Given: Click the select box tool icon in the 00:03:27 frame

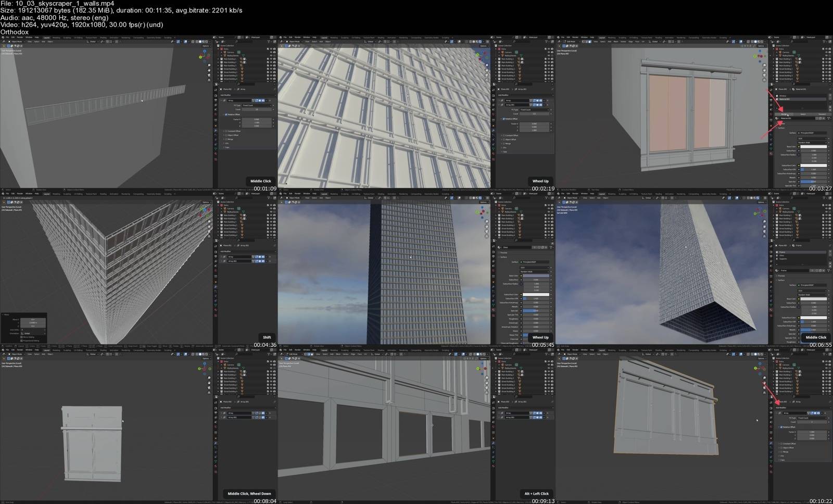Looking at the screenshot, I should tap(558, 46).
